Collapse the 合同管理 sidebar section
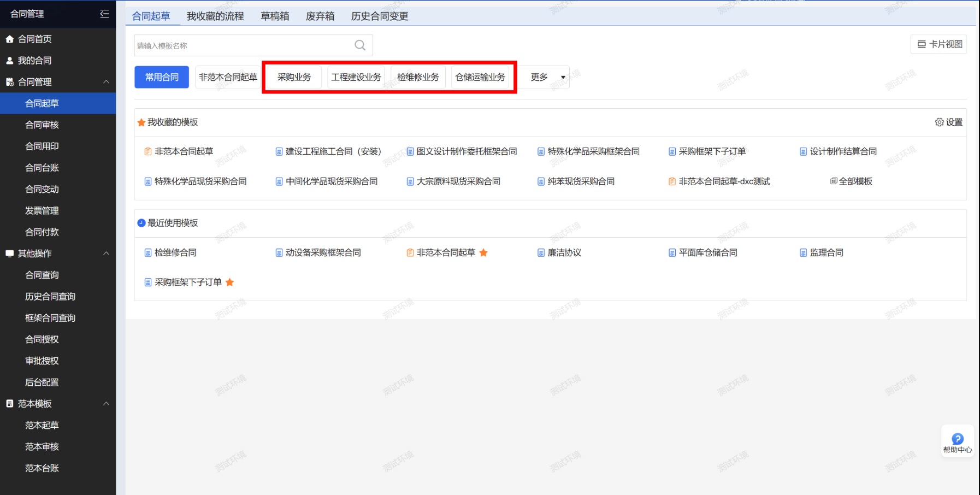 [107, 82]
